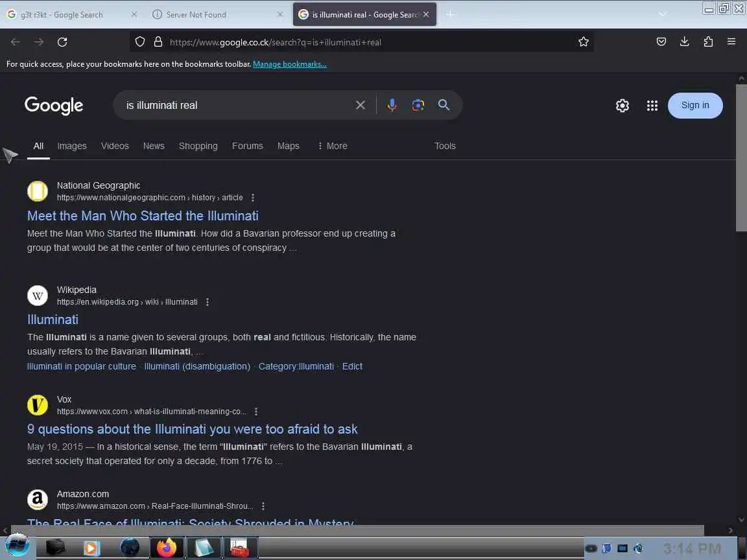Select the News filter
Image resolution: width=747 pixels, height=560 pixels.
tap(154, 146)
